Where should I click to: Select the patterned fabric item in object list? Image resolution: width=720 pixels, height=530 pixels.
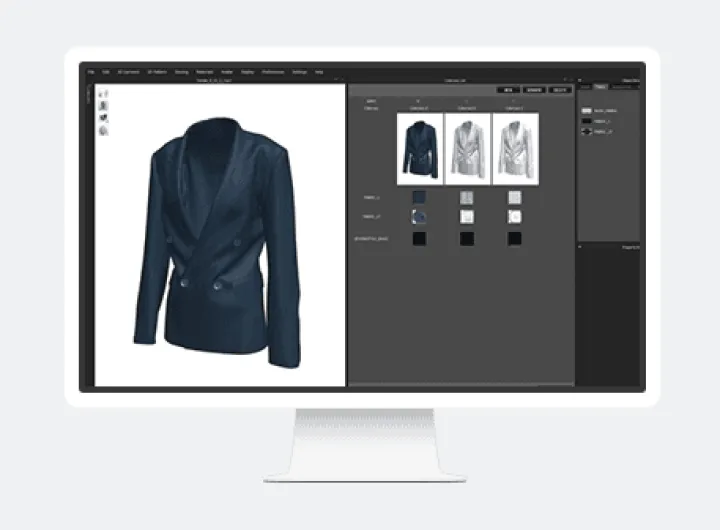[x=587, y=130]
